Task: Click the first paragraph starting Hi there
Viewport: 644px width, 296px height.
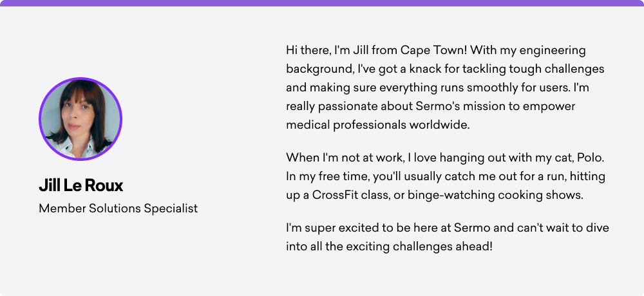Action: point(445,88)
